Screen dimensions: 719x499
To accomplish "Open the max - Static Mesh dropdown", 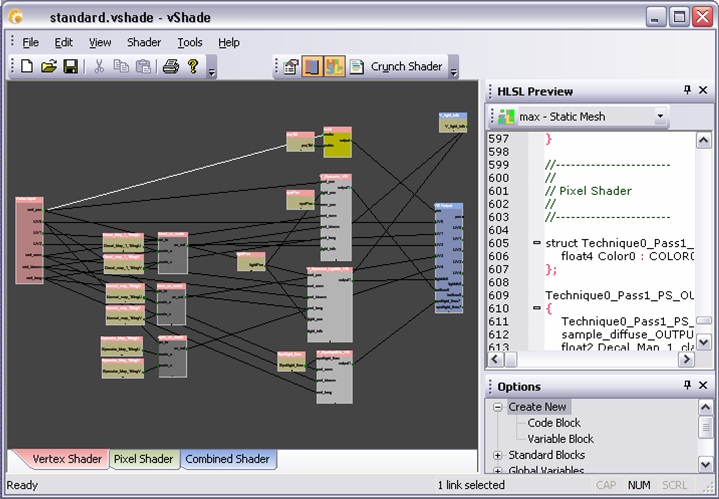I will click(660, 116).
